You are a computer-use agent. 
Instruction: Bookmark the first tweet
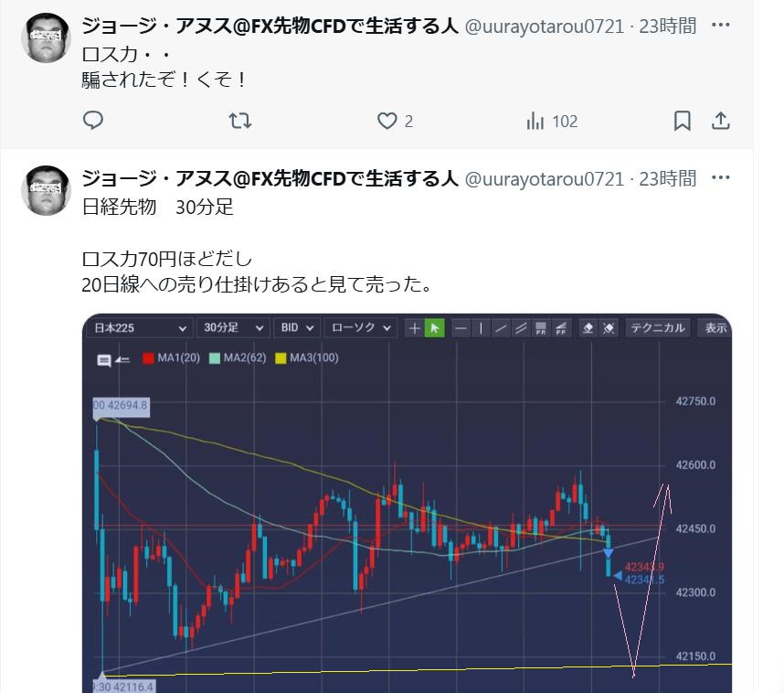pyautogui.click(x=682, y=121)
